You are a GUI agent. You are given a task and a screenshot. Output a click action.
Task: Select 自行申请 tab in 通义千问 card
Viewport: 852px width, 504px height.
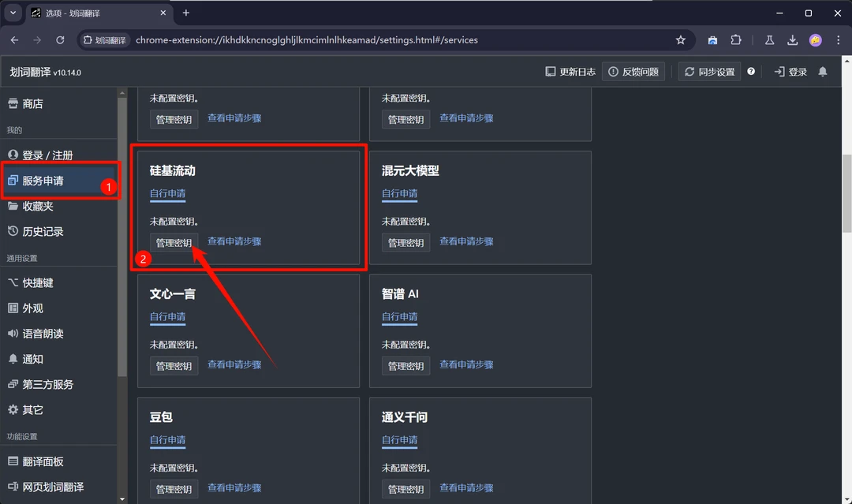pos(400,440)
